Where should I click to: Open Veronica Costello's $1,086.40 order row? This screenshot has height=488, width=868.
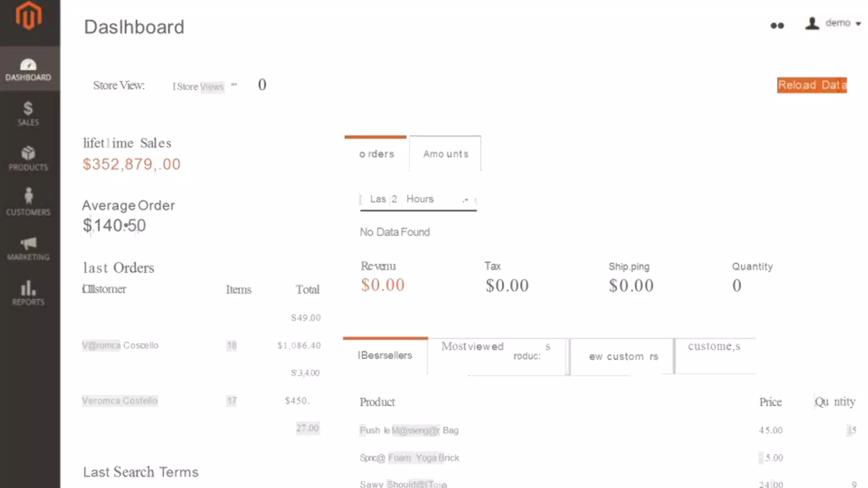click(x=201, y=346)
